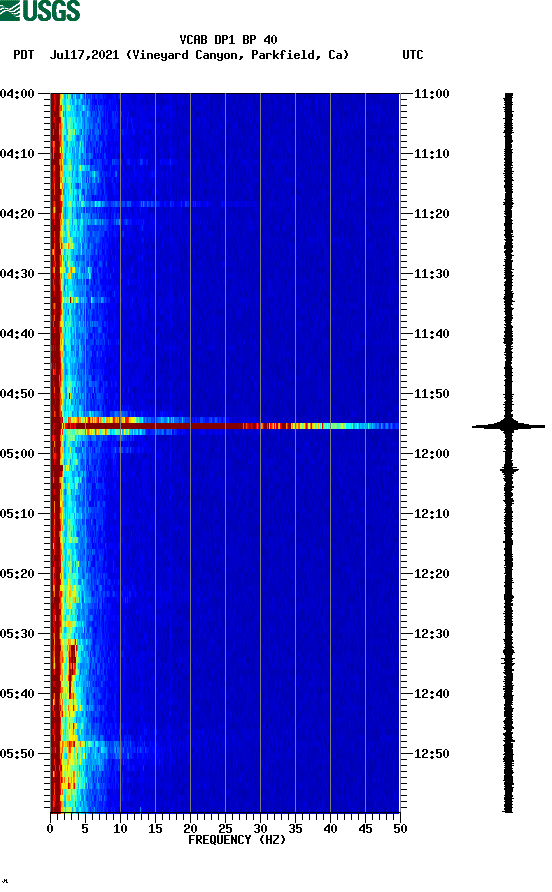552x892 pixels.
Task: Click the 'PDT' timezone label
Action: pyautogui.click(x=24, y=55)
